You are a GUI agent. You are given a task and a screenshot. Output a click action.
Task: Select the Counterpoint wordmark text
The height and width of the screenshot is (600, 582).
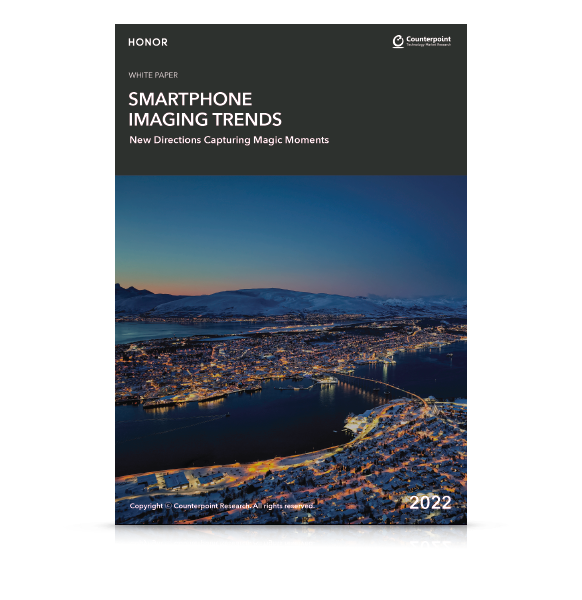428,39
